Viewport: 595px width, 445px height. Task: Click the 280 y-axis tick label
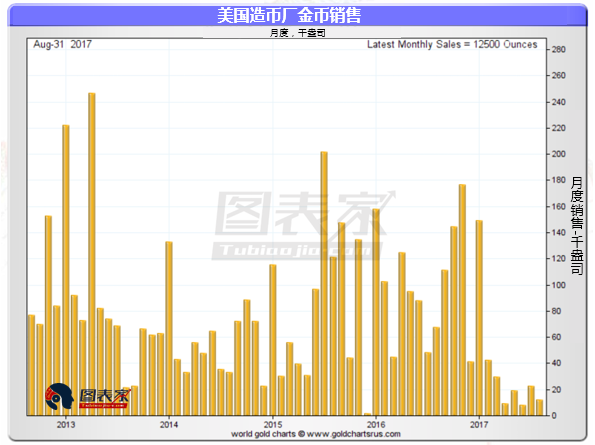[559, 49]
